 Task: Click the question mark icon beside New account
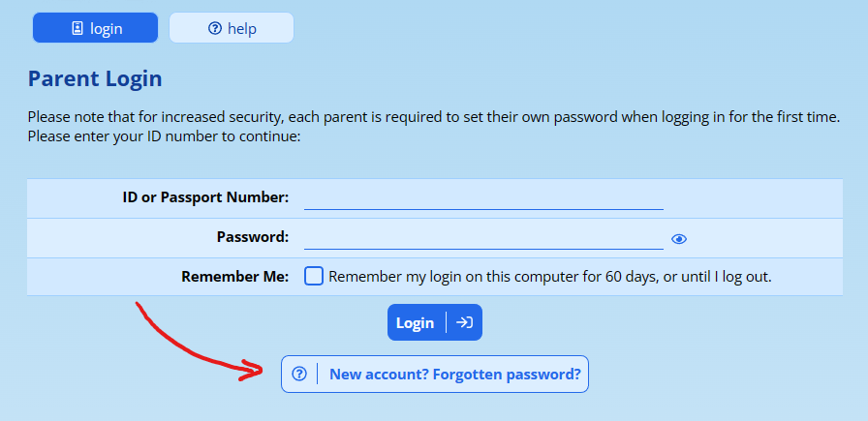tap(299, 374)
